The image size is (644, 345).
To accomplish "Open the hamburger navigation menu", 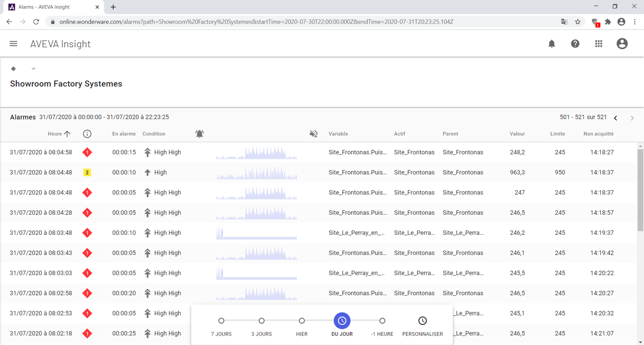I will coord(14,44).
